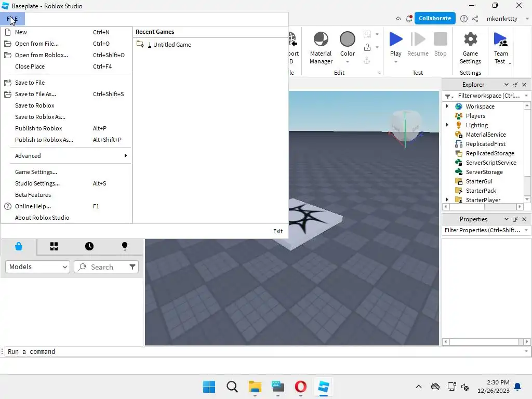This screenshot has width=532, height=399.
Task: Click the Run a command bar
Action: tap(264, 352)
